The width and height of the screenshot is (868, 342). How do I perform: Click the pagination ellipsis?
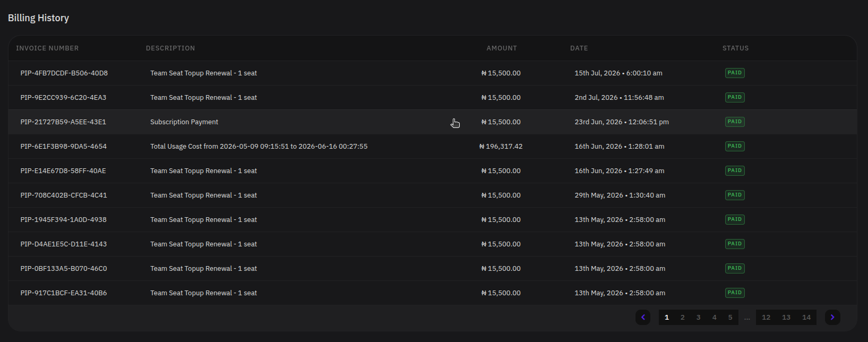(x=747, y=318)
